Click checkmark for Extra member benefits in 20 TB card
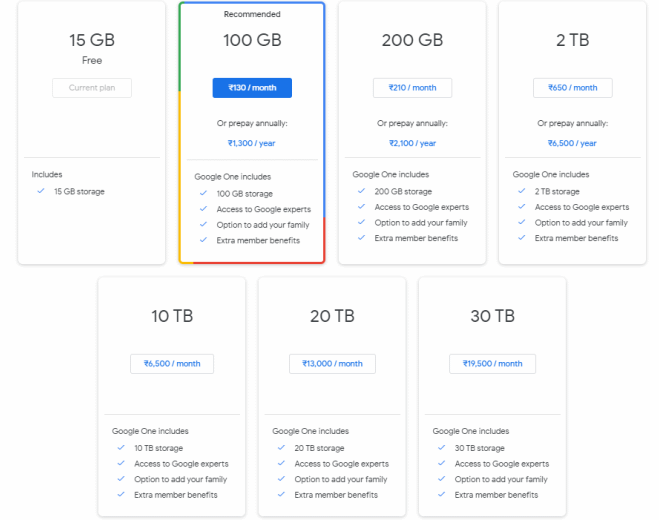This screenshot has width=659, height=520. 281,494
